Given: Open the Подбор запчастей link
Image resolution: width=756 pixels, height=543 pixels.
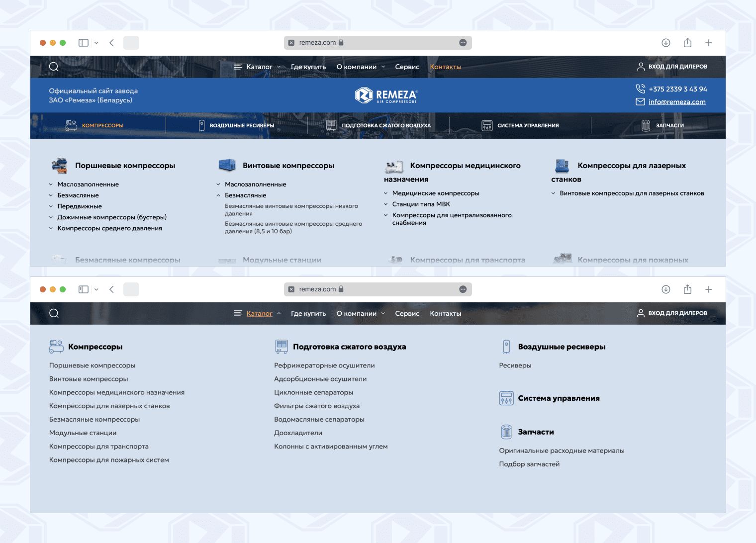Looking at the screenshot, I should pos(529,464).
